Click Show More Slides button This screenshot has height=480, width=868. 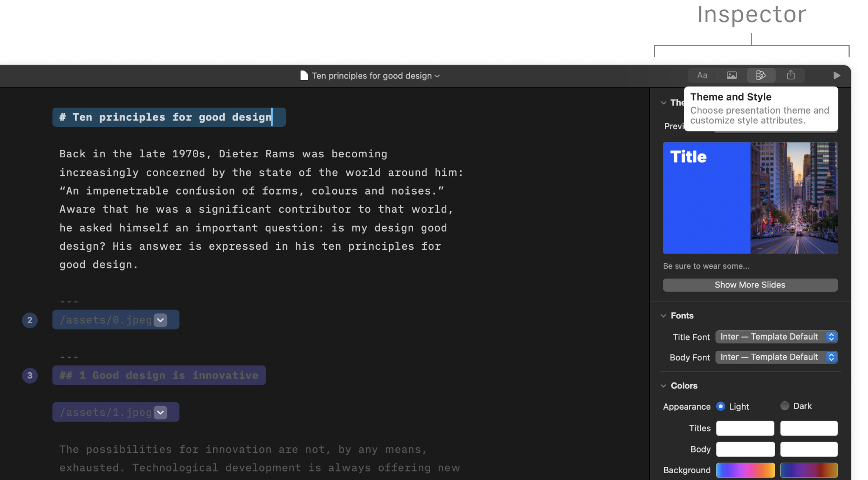[750, 285]
